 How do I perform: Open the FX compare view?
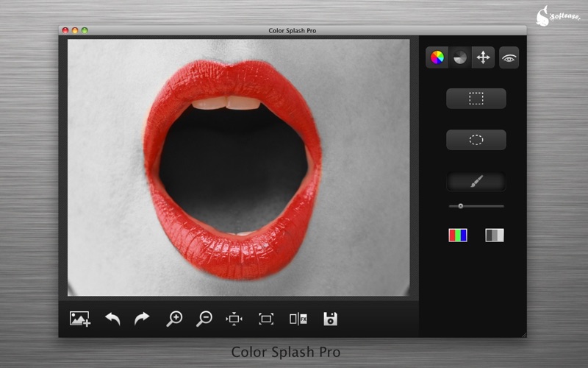coord(298,319)
